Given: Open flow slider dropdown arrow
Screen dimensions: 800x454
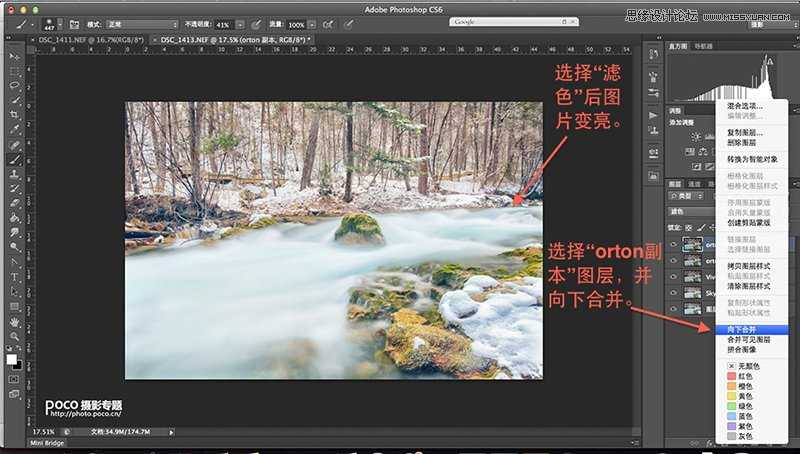Looking at the screenshot, I should 312,24.
